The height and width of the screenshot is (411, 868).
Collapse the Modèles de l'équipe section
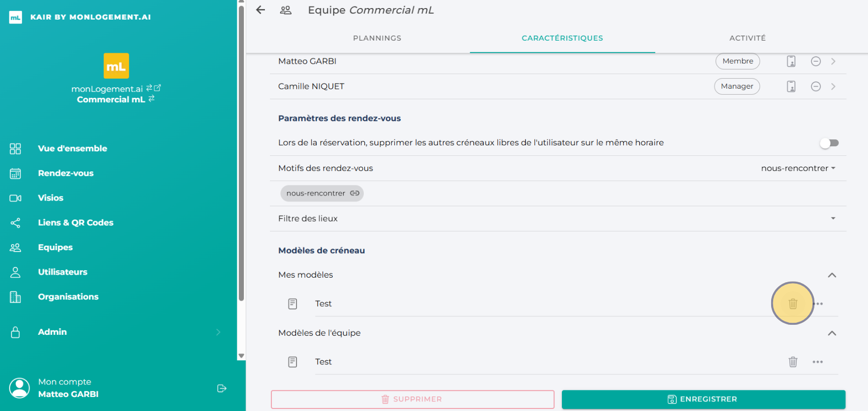point(831,333)
